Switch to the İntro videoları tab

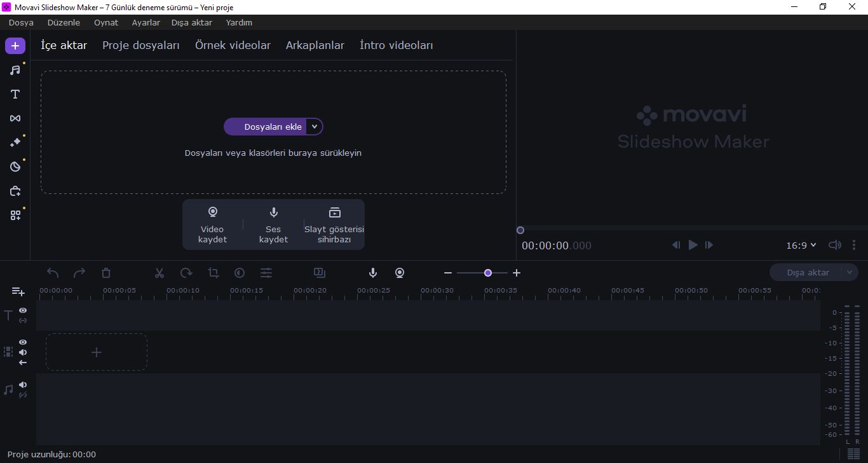coord(397,45)
